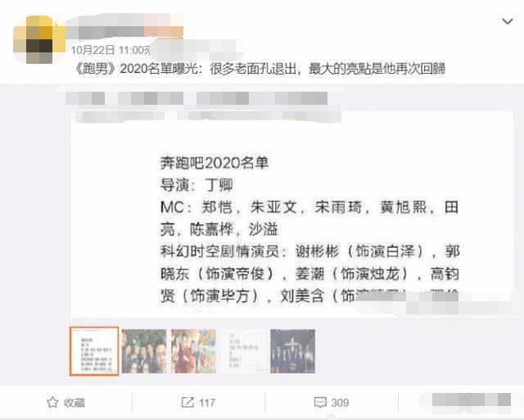The height and width of the screenshot is (420, 524).
Task: Open the 117 reposts count
Action: [207, 403]
